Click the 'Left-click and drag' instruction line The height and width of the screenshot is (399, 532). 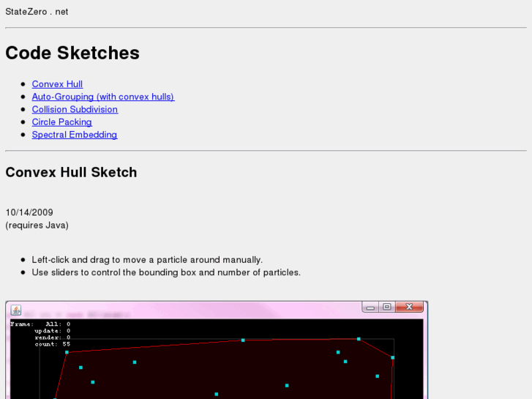(x=147, y=260)
